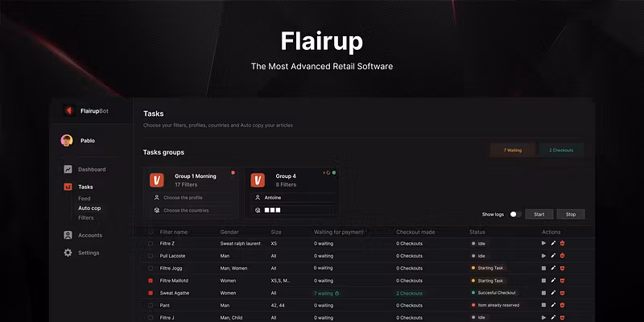
Task: Click the Start button
Action: 539,214
